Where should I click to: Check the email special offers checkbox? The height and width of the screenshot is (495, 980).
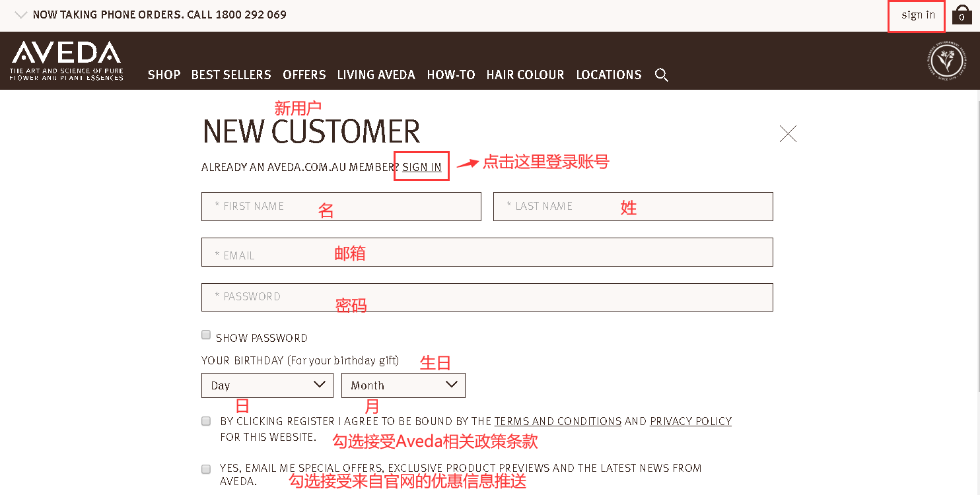point(206,469)
